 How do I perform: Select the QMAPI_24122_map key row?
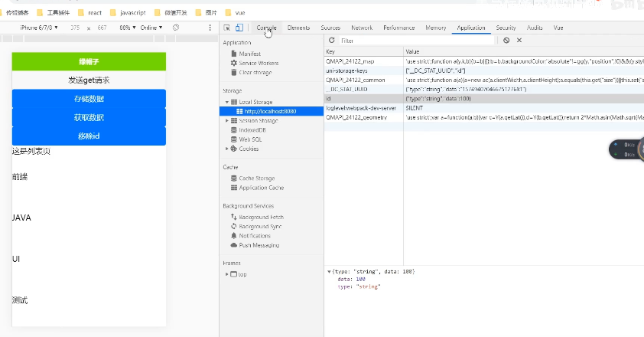[484, 61]
